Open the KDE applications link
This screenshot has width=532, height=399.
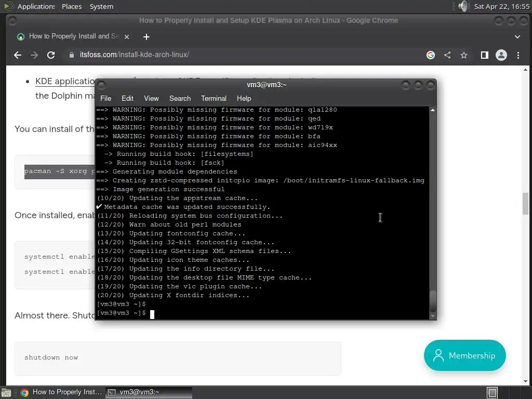click(x=65, y=82)
